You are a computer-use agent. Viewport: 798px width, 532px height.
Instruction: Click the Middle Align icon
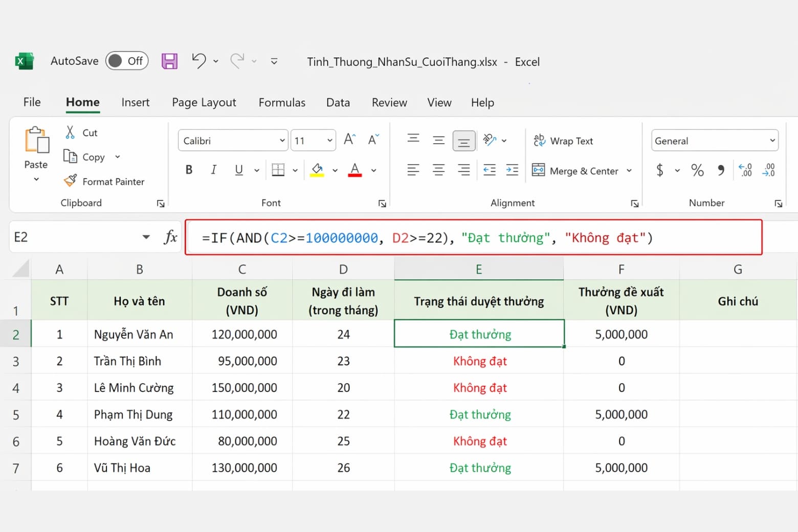(438, 140)
